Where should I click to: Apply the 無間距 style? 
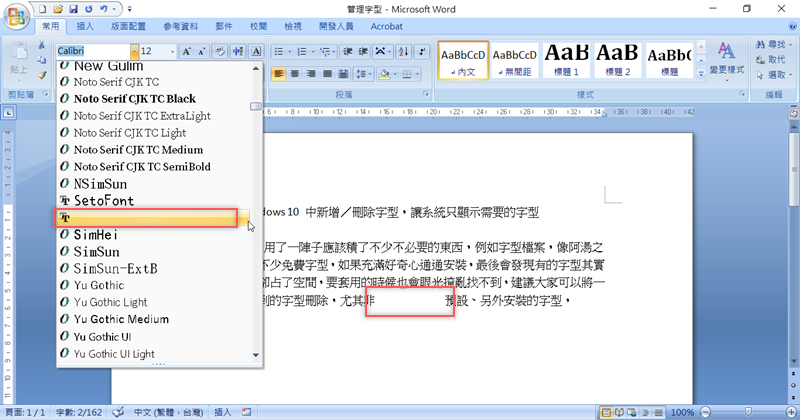(514, 60)
